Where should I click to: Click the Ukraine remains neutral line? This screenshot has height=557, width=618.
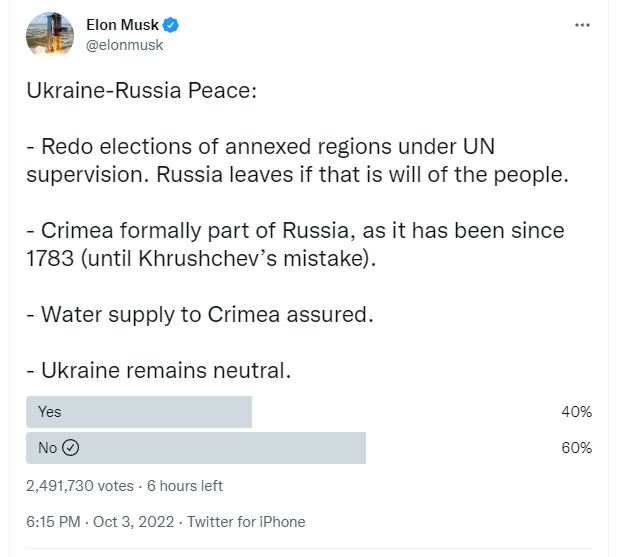click(158, 371)
